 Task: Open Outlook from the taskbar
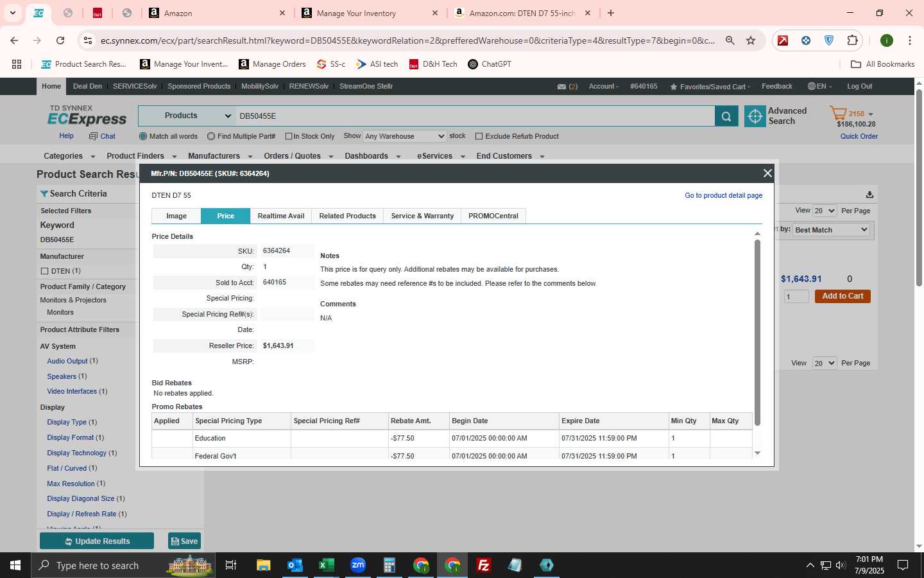(295, 565)
